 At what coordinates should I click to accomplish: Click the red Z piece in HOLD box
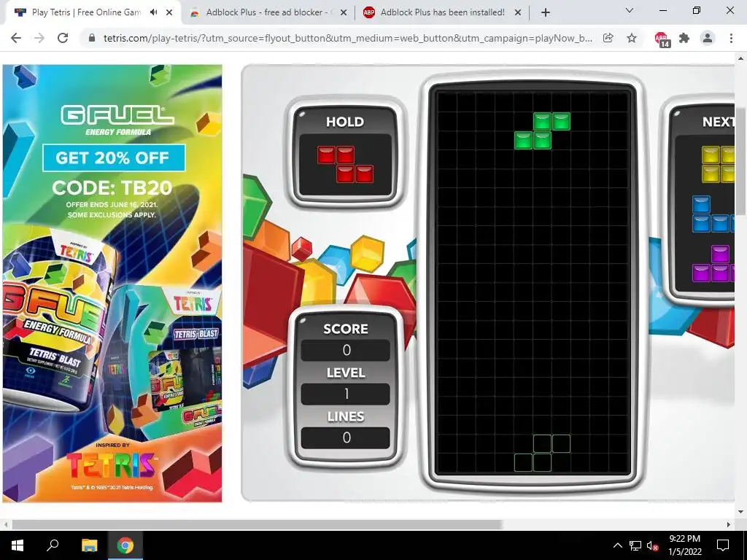click(345, 164)
